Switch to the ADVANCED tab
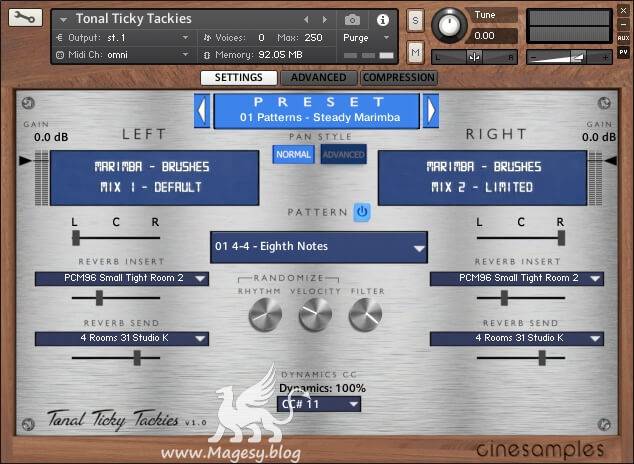The height and width of the screenshot is (464, 634). pyautogui.click(x=319, y=78)
